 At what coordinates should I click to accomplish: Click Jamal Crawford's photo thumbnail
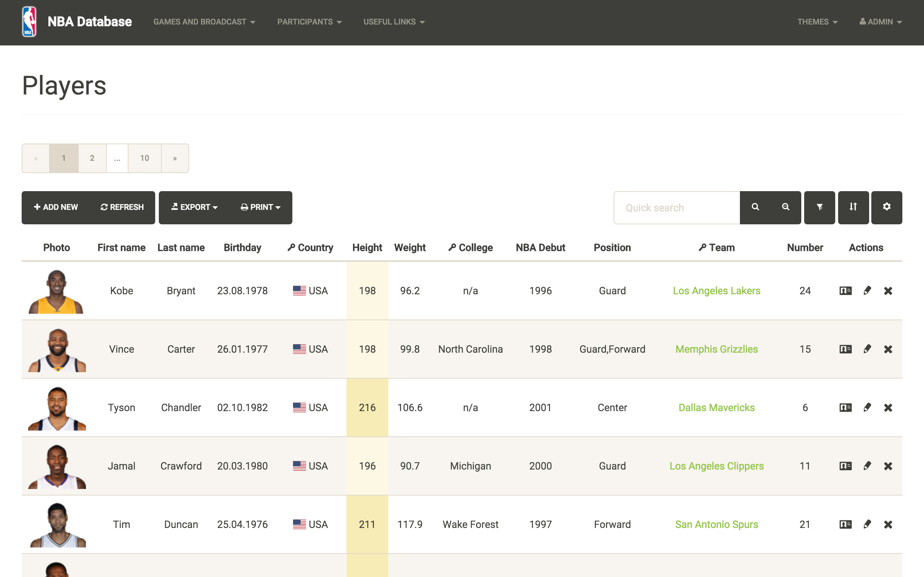pyautogui.click(x=57, y=466)
